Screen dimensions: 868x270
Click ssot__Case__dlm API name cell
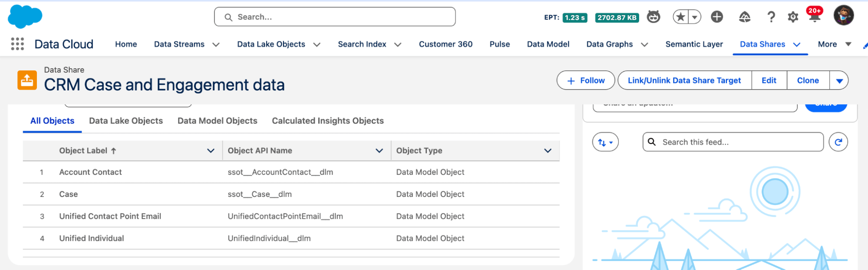coord(260,194)
